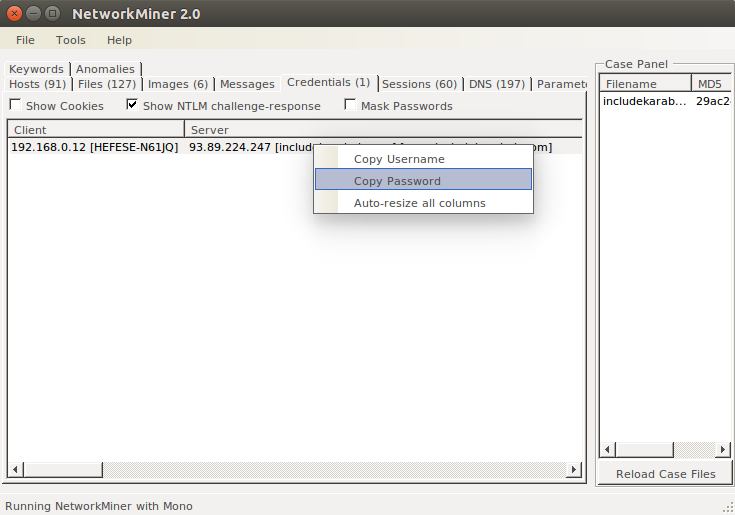Select client 192.168.0.12 [HEFESE-N61JQ] cell
Image resolution: width=735 pixels, height=515 pixels.
tap(95, 147)
